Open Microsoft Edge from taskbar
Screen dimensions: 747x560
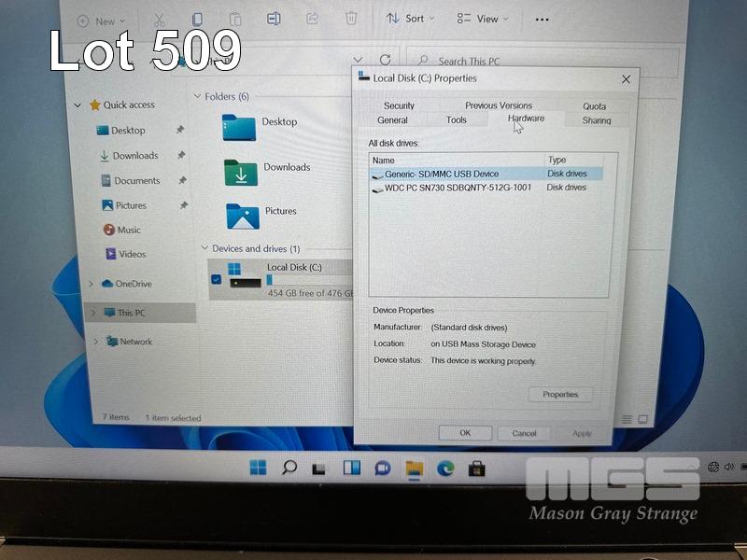point(445,469)
